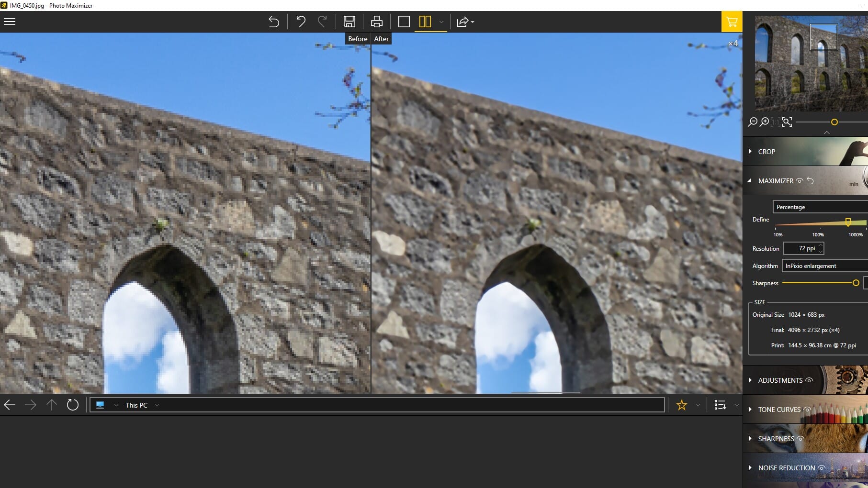
Task: Toggle the Maximizer preview eye
Action: pos(800,181)
